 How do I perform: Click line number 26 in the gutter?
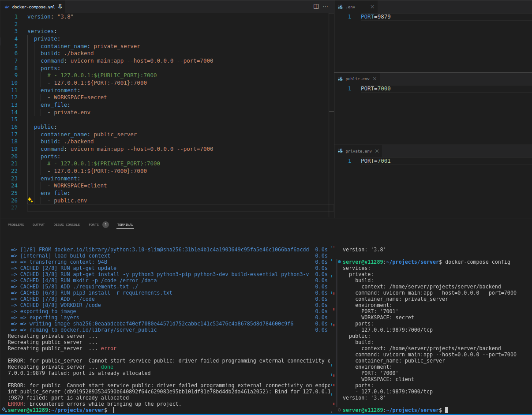[14, 200]
